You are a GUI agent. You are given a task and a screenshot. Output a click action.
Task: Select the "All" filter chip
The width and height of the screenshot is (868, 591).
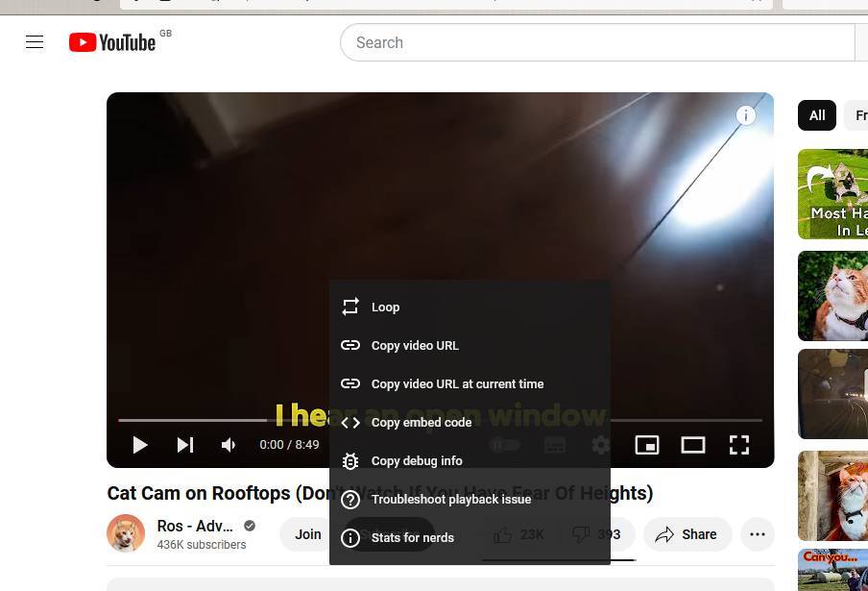click(x=816, y=115)
